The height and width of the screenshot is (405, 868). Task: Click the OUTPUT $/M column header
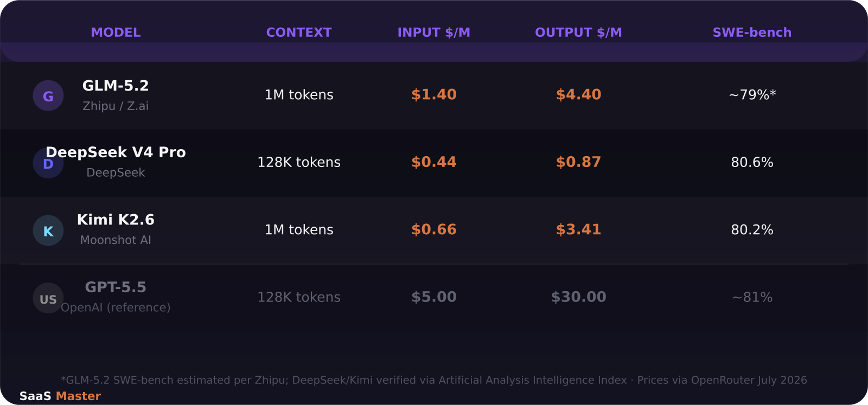pos(578,33)
